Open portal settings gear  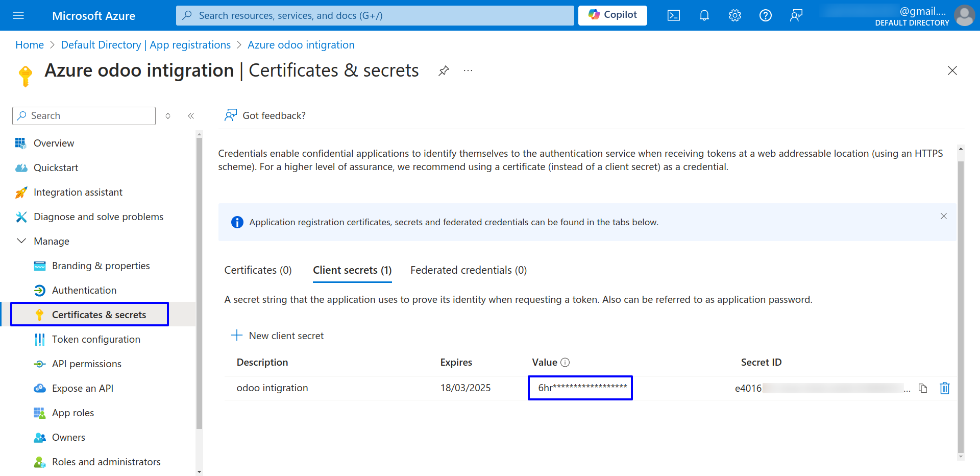click(734, 15)
